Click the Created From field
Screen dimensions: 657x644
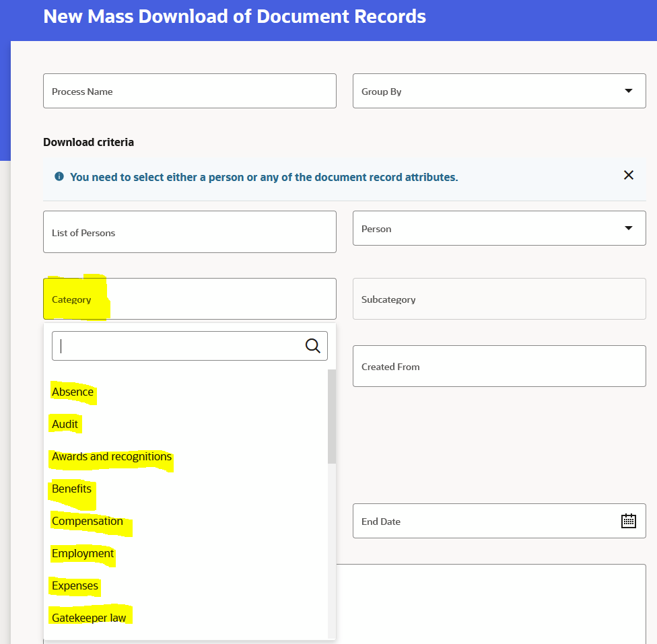tap(499, 366)
